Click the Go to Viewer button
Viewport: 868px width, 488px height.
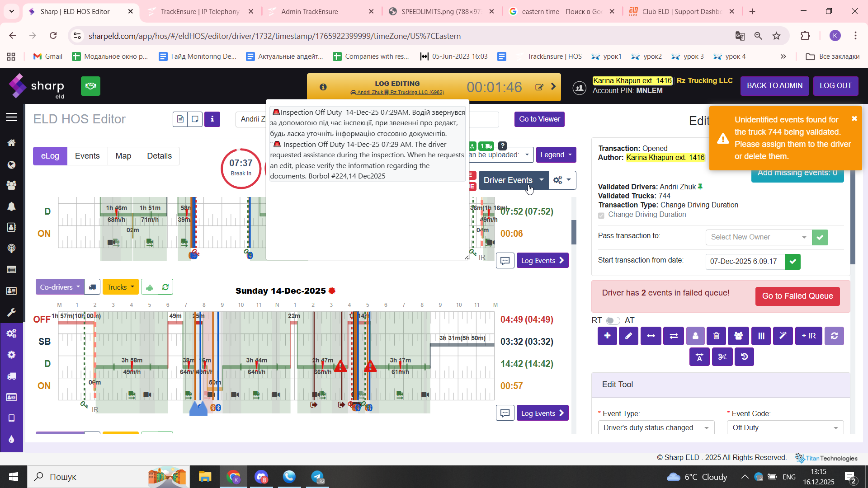tap(539, 119)
